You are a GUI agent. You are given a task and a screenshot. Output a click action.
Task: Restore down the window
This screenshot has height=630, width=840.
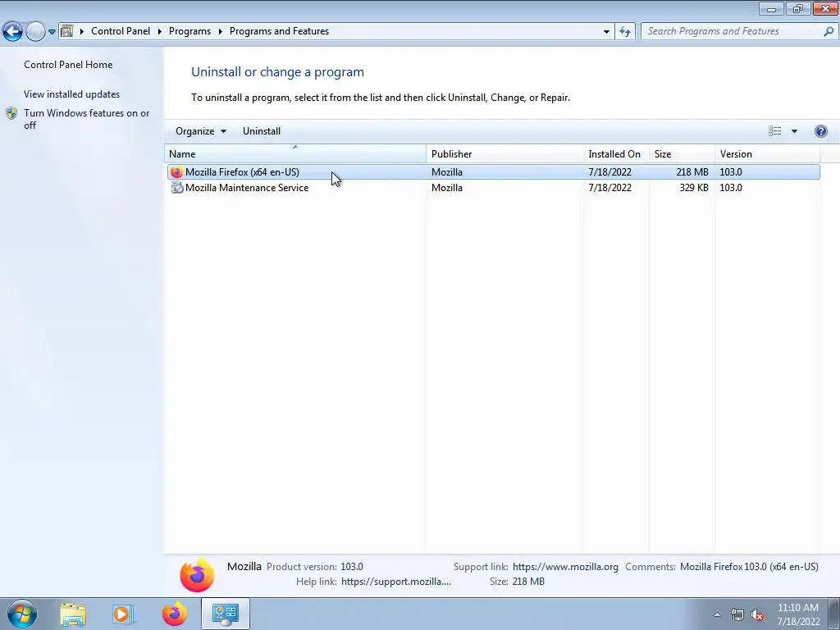798,8
